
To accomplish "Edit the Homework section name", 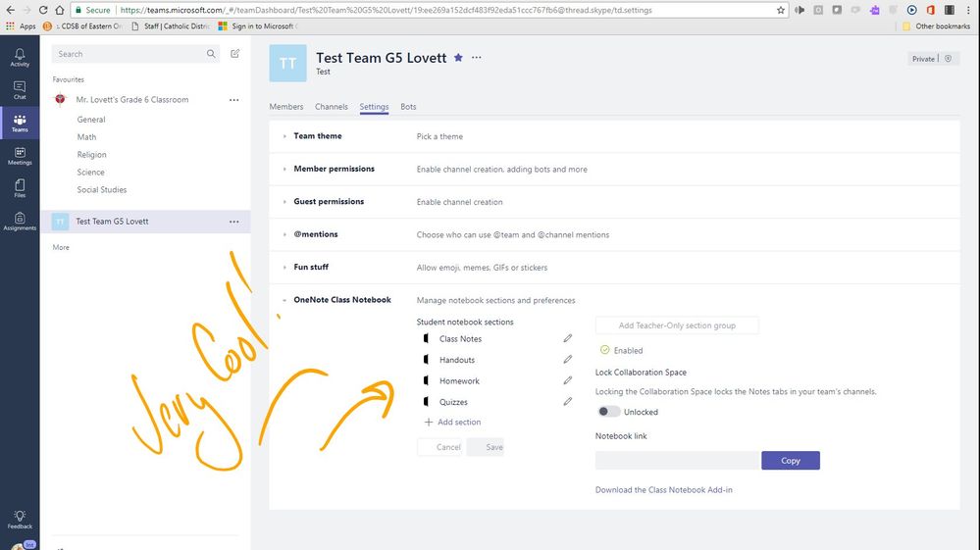I will point(568,380).
